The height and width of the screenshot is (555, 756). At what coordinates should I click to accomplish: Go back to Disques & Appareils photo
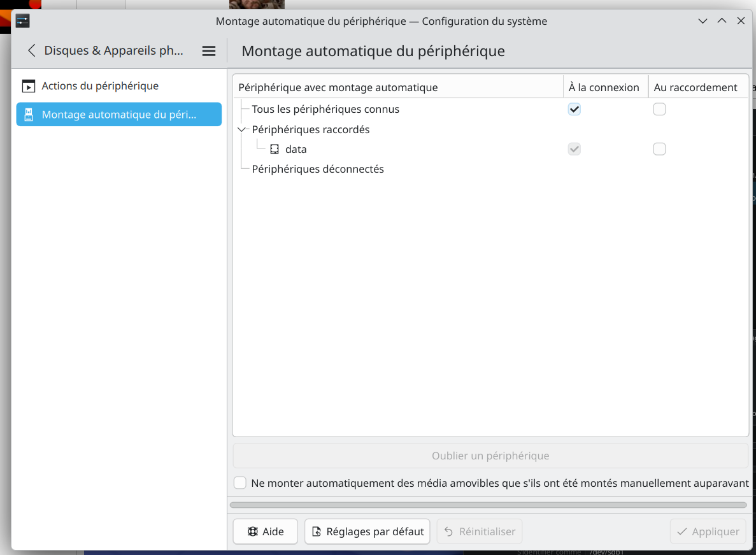[32, 50]
